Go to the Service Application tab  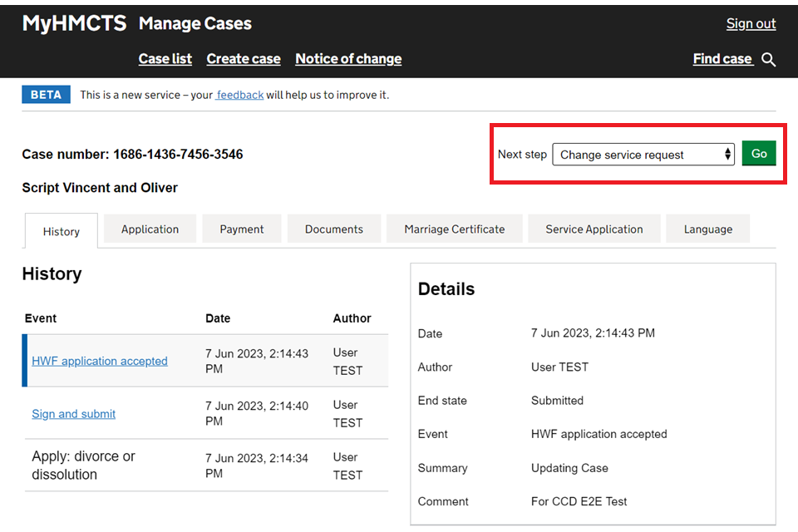[594, 229]
